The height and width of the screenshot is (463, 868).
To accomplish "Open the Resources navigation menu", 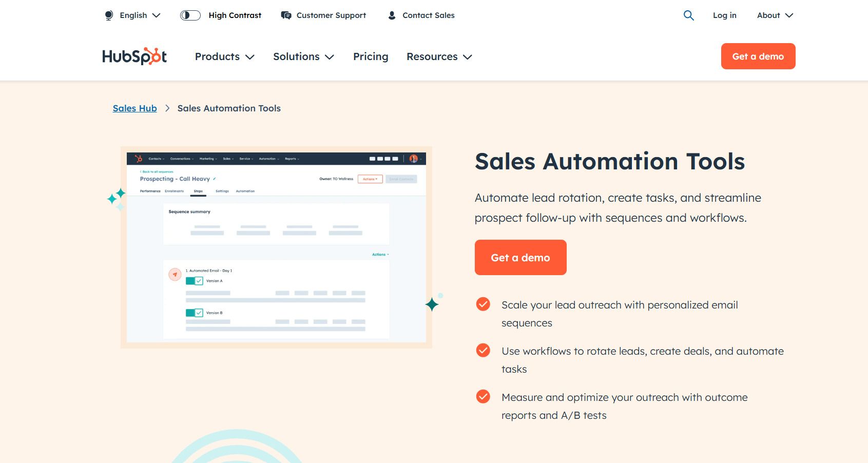I will pyautogui.click(x=439, y=56).
